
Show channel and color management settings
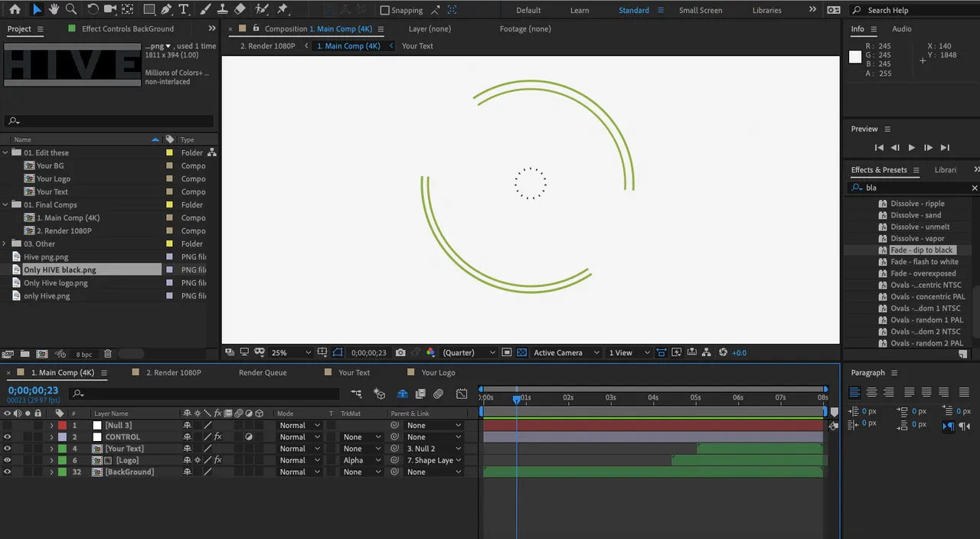tap(430, 353)
